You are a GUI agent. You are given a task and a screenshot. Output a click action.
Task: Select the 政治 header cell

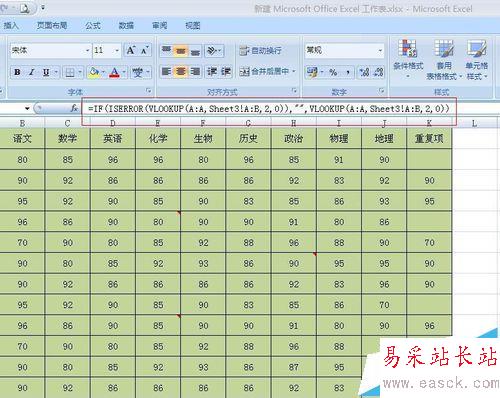click(293, 138)
